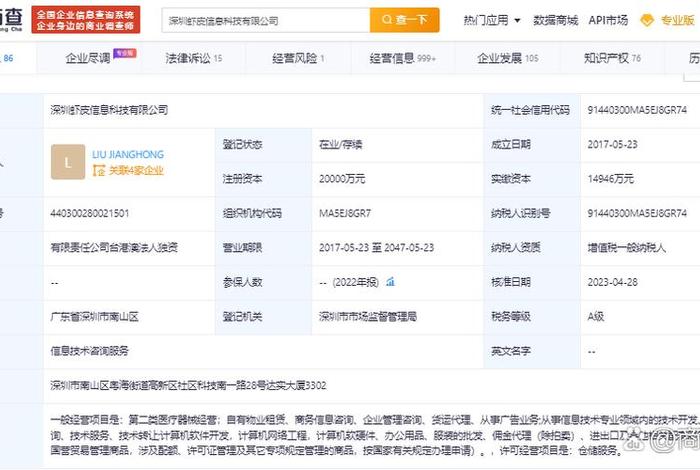Click the L avatar thumbnail
This screenshot has height=470, width=700.
(x=68, y=162)
